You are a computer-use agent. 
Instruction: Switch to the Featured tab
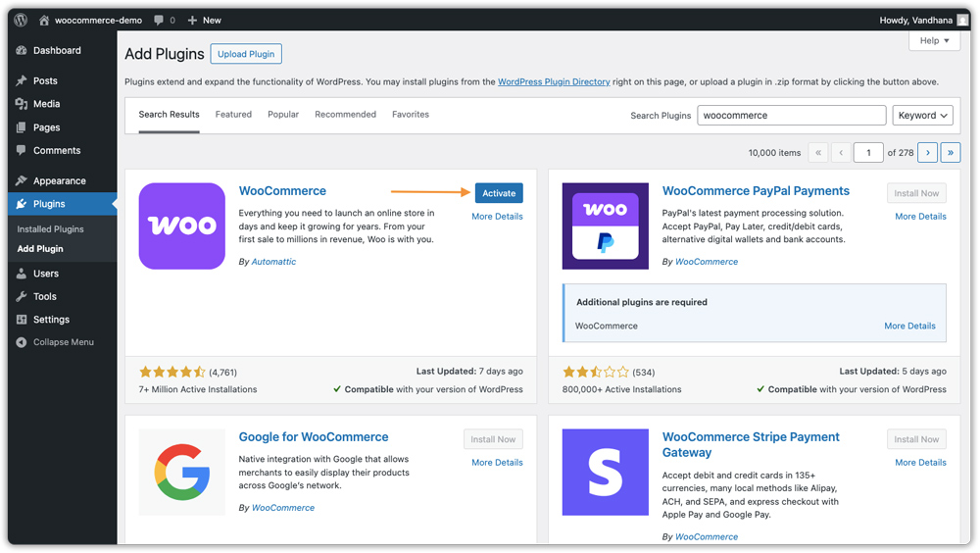[234, 115]
